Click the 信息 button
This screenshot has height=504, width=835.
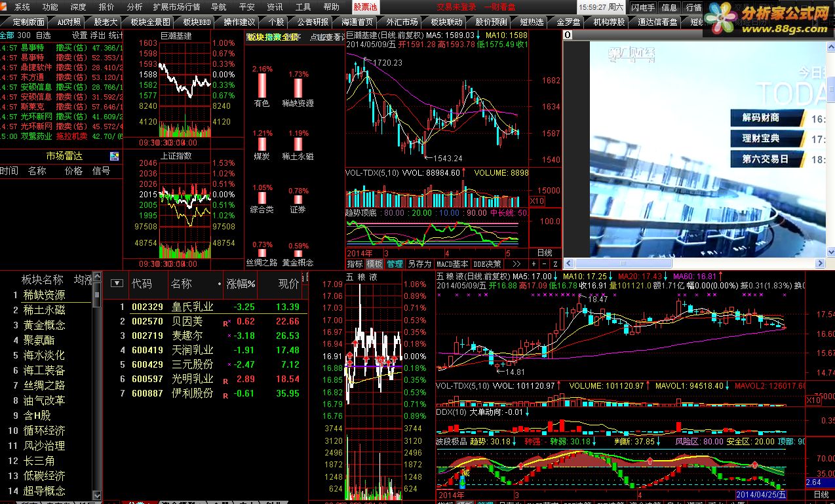click(x=669, y=7)
